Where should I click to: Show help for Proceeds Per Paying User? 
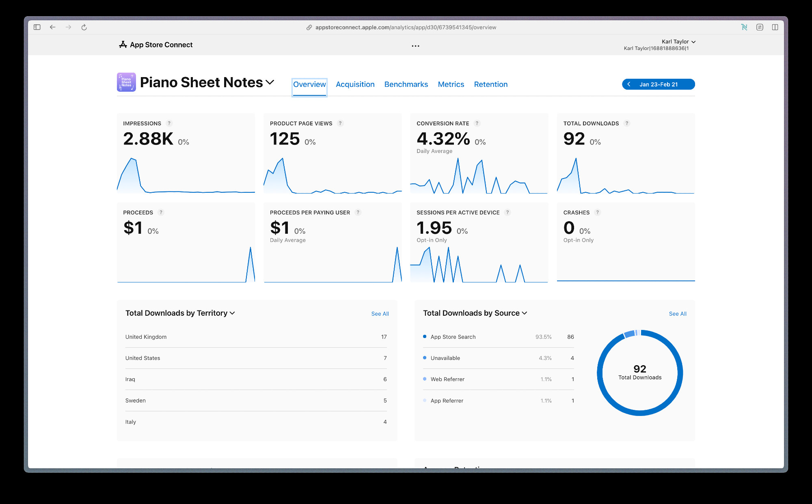pos(358,212)
